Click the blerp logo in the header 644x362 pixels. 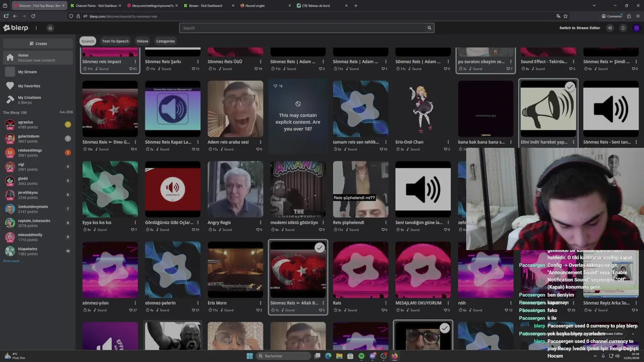tap(16, 28)
